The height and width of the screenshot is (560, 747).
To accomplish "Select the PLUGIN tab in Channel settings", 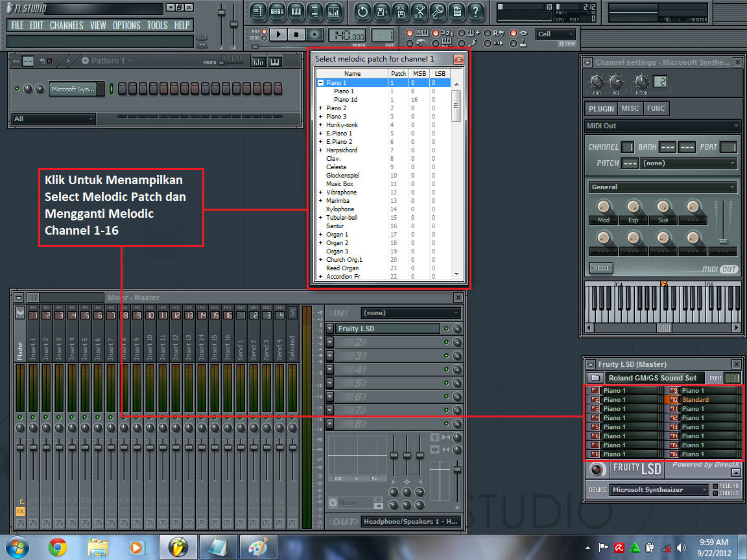I will (x=601, y=109).
